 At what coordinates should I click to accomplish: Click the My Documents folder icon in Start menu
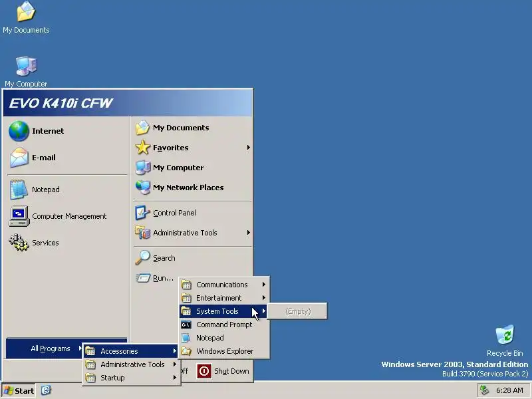coord(142,128)
